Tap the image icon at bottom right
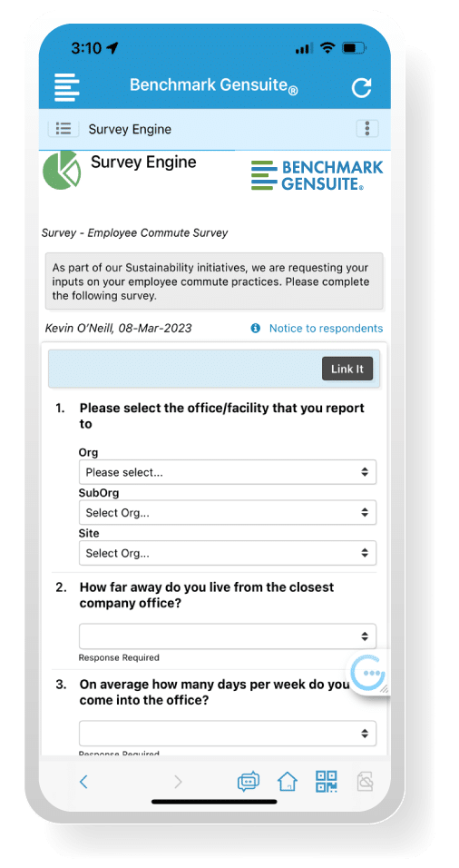Screen dimensions: 459x868 click(x=365, y=782)
